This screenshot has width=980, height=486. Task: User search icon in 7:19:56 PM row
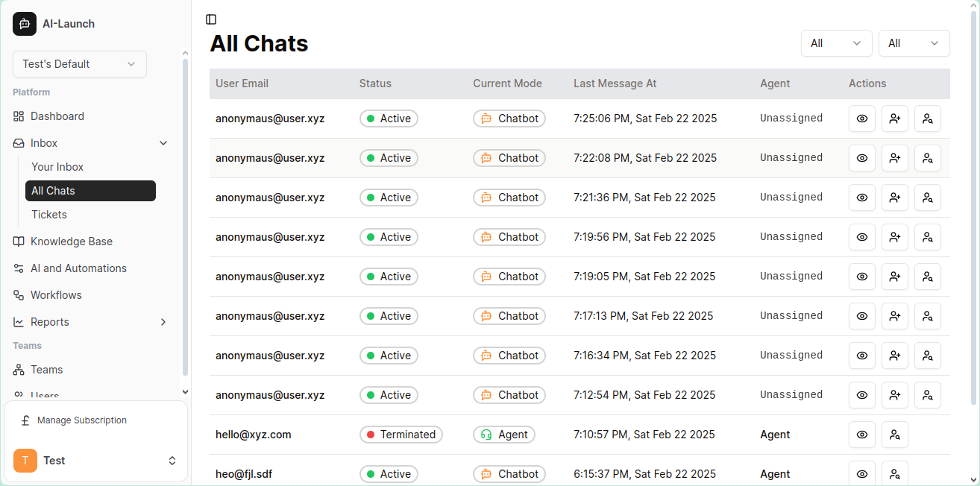(928, 237)
